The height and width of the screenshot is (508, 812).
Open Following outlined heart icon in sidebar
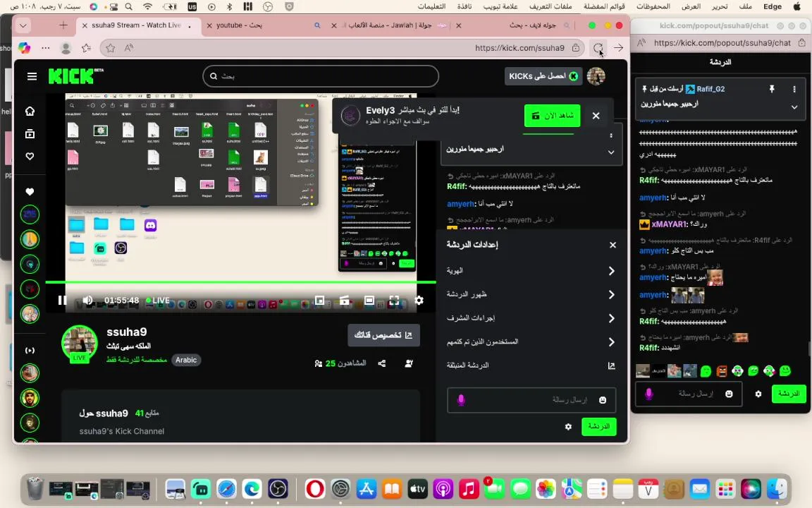(30, 156)
